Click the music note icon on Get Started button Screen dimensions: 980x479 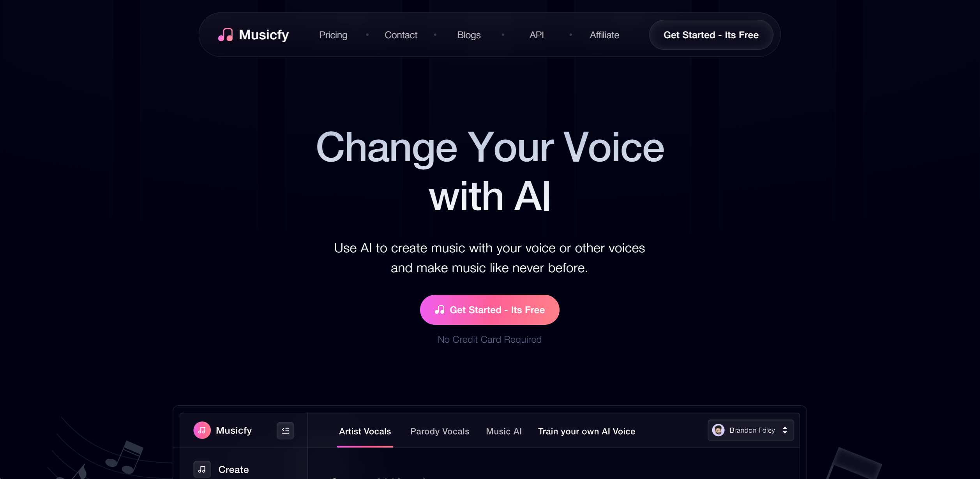coord(440,310)
